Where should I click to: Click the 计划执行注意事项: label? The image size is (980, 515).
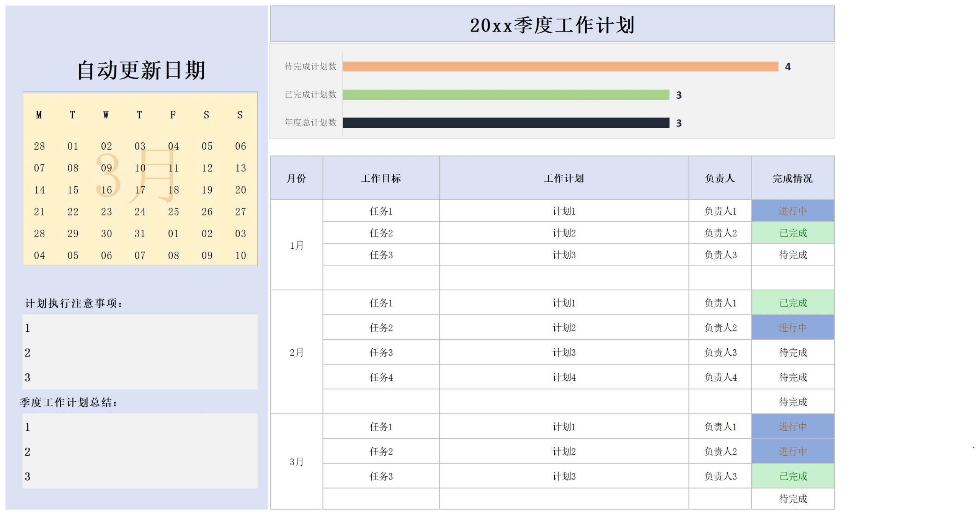[x=74, y=303]
